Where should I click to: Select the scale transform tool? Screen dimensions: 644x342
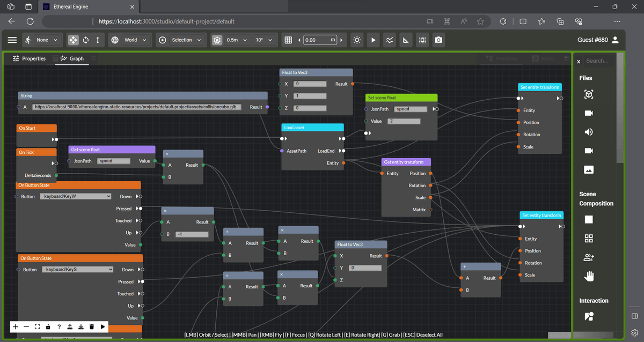tap(97, 40)
